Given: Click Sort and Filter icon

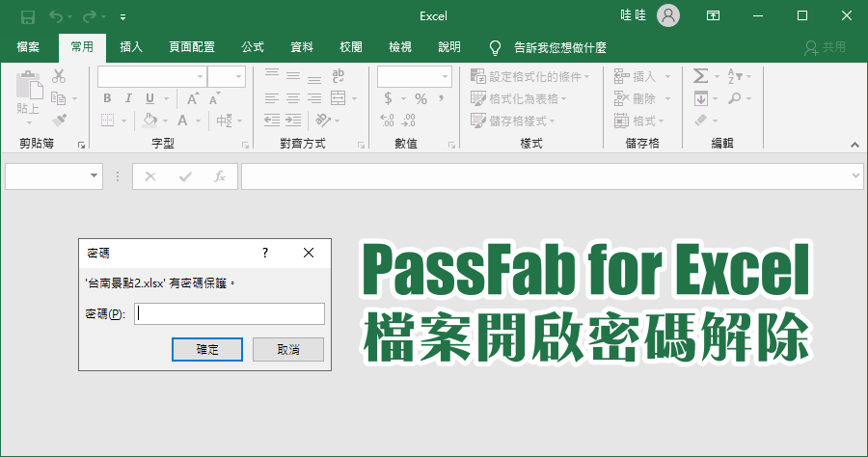Looking at the screenshot, I should 735,76.
